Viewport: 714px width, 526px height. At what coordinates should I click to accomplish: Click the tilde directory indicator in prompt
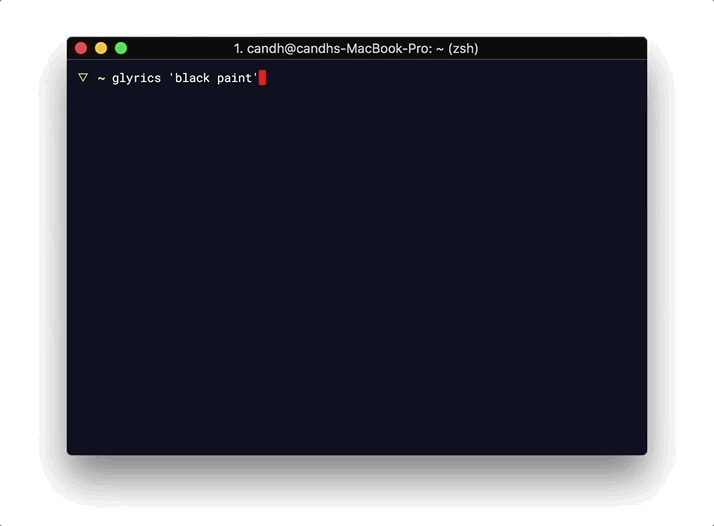(101, 79)
